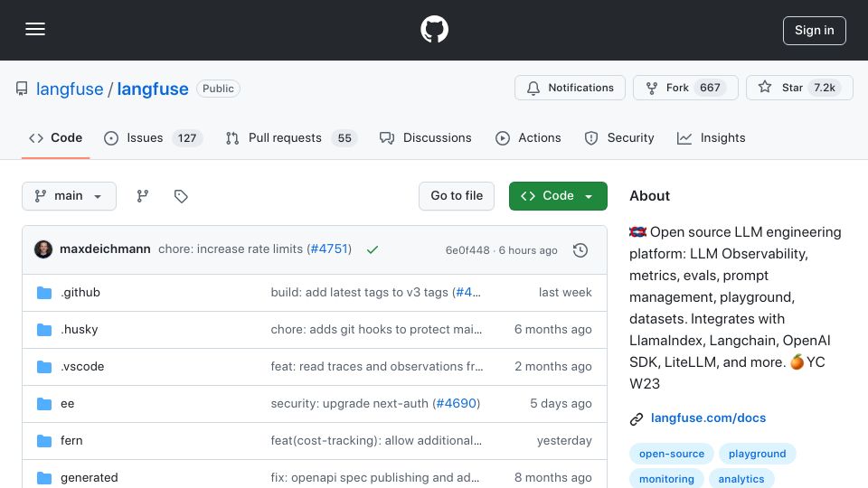Click the Fork count 667
The height and width of the screenshot is (488, 868).
(x=710, y=88)
